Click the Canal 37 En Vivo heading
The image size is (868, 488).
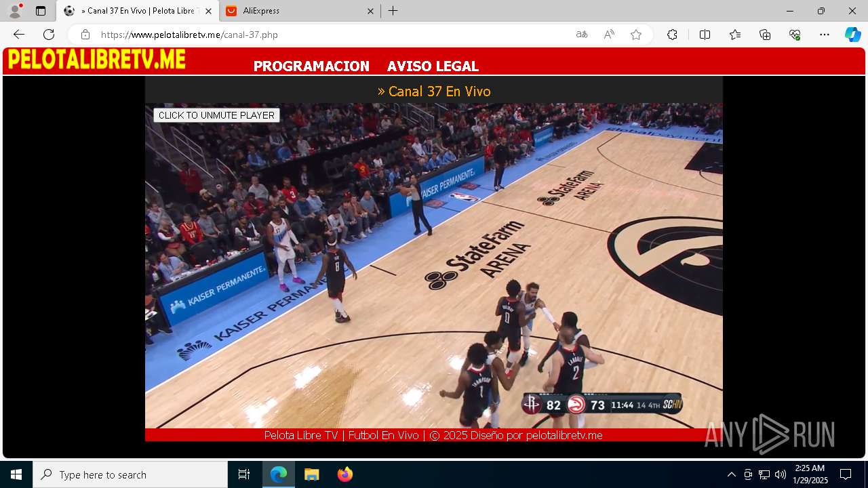[434, 91]
